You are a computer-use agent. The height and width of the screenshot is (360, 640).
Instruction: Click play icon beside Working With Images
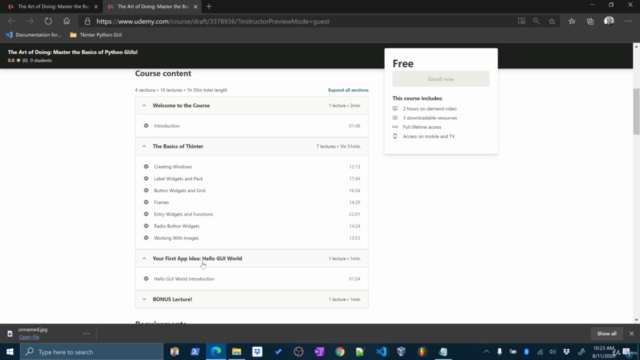click(146, 238)
